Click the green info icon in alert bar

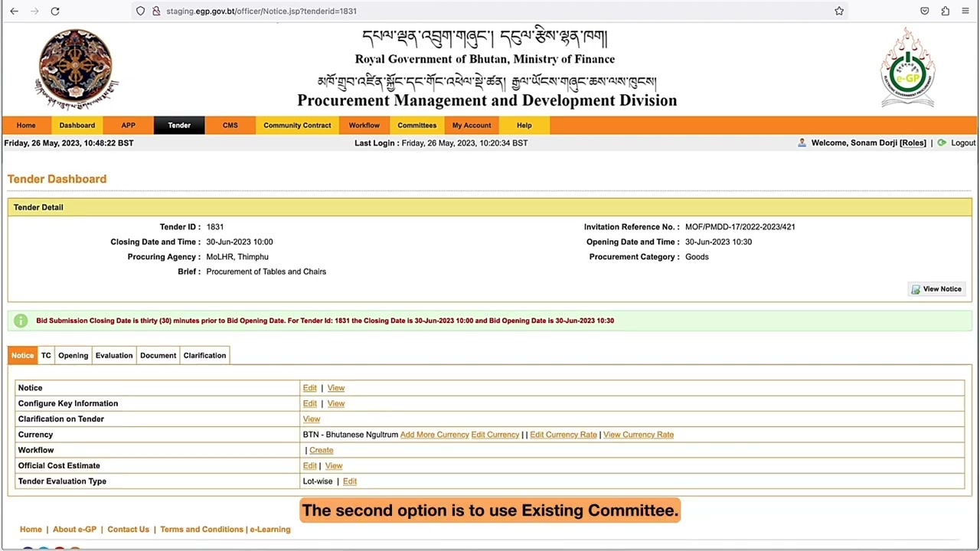pyautogui.click(x=21, y=321)
